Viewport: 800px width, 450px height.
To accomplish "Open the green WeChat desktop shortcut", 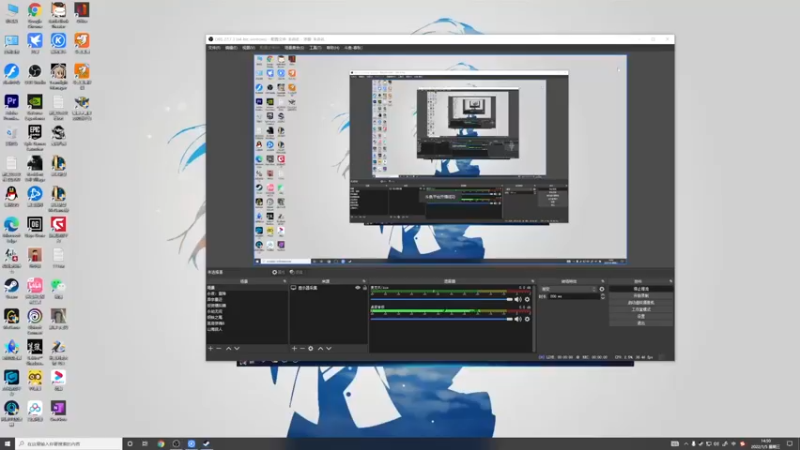I will [x=58, y=289].
